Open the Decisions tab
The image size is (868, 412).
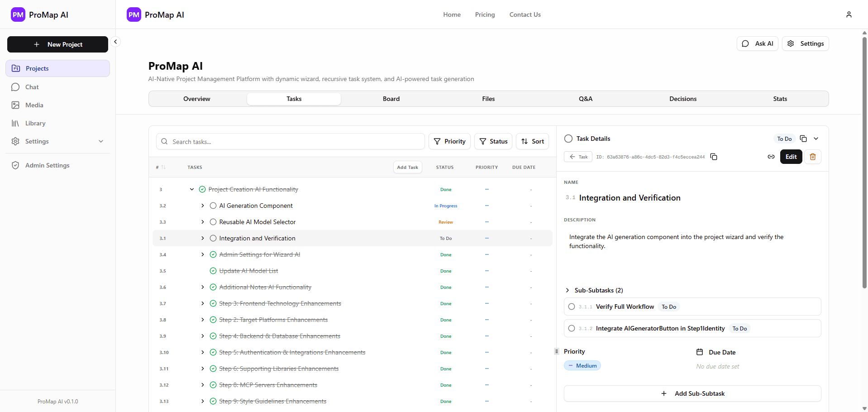coord(682,99)
